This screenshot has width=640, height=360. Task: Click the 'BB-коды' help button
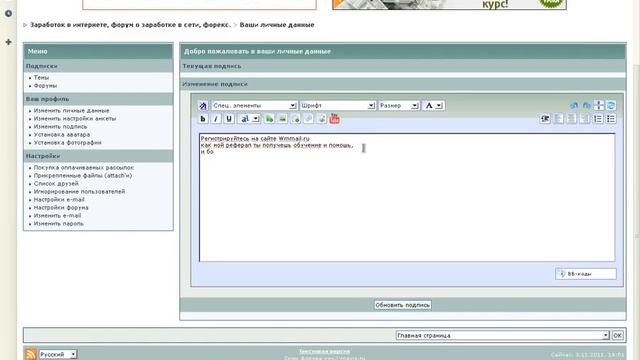pyautogui.click(x=586, y=274)
